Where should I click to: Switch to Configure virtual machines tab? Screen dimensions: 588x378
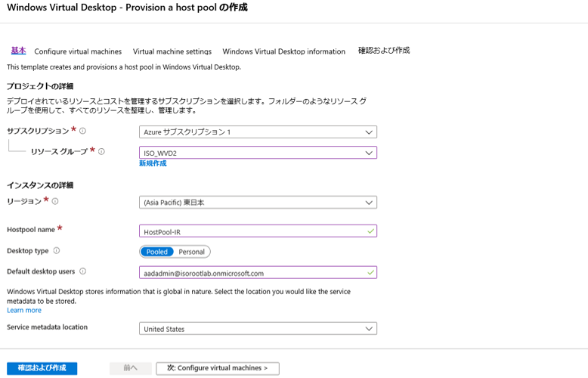78,51
